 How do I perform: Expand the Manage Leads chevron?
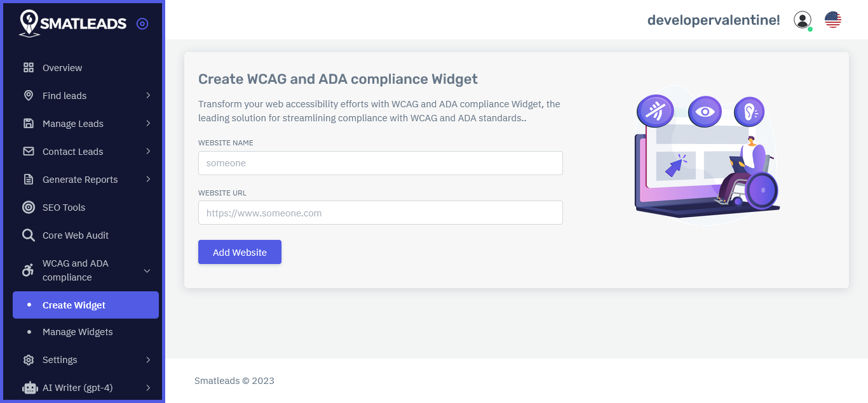click(148, 123)
